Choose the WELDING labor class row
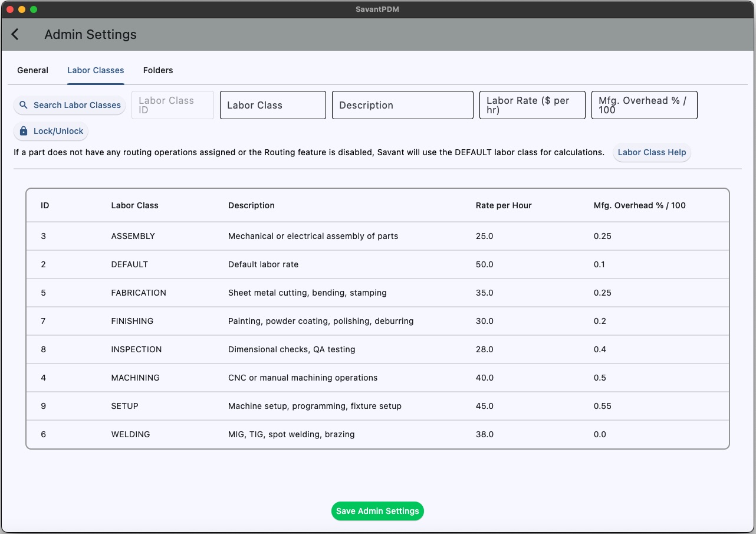Image resolution: width=756 pixels, height=534 pixels. click(x=377, y=434)
